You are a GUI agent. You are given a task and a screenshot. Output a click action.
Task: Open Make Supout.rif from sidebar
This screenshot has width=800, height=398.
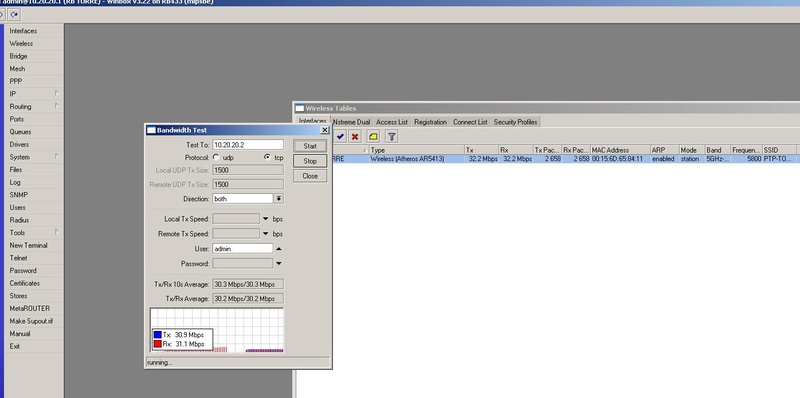click(x=31, y=321)
